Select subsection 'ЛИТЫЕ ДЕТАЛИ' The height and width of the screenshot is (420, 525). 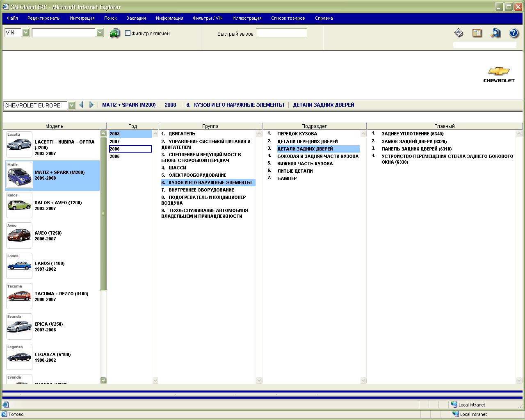tap(295, 171)
